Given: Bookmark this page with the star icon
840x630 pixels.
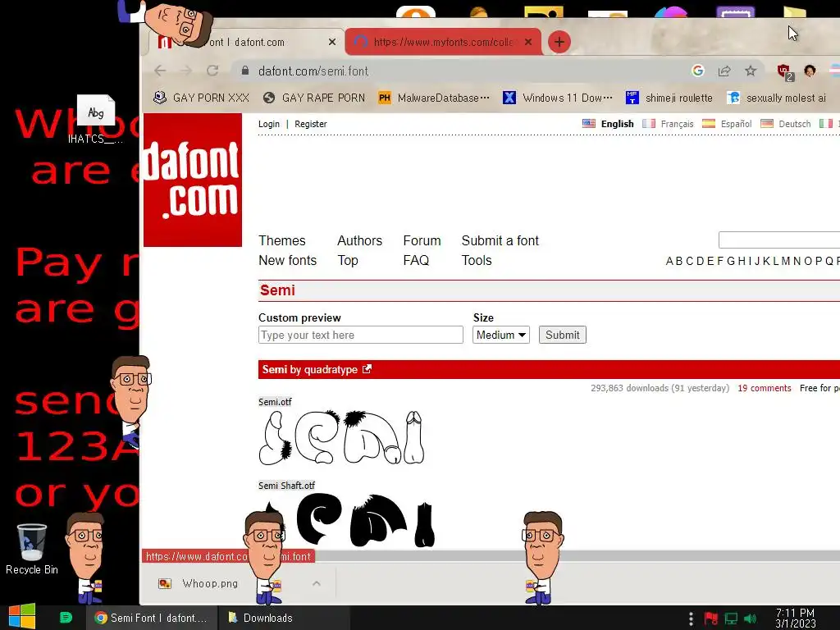Looking at the screenshot, I should 751,71.
